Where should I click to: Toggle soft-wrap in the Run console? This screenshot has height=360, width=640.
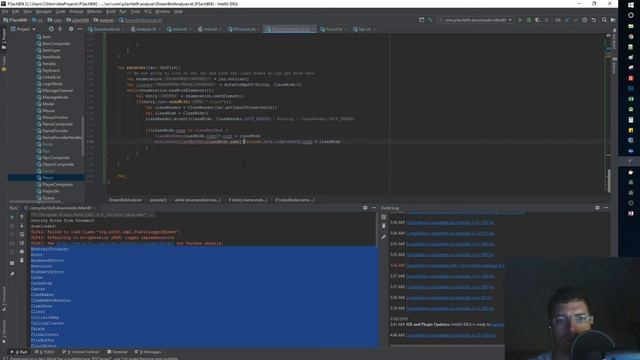coord(22,234)
